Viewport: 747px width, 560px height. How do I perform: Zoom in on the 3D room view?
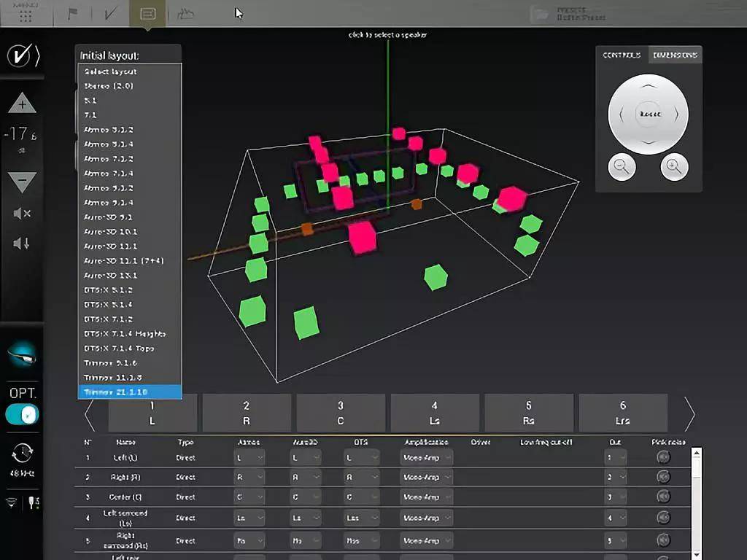pyautogui.click(x=674, y=167)
